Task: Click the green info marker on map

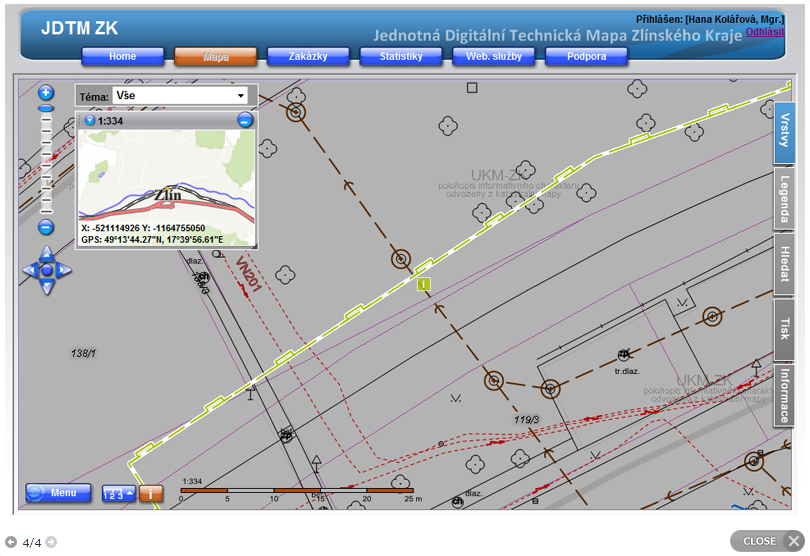Action: pyautogui.click(x=424, y=285)
